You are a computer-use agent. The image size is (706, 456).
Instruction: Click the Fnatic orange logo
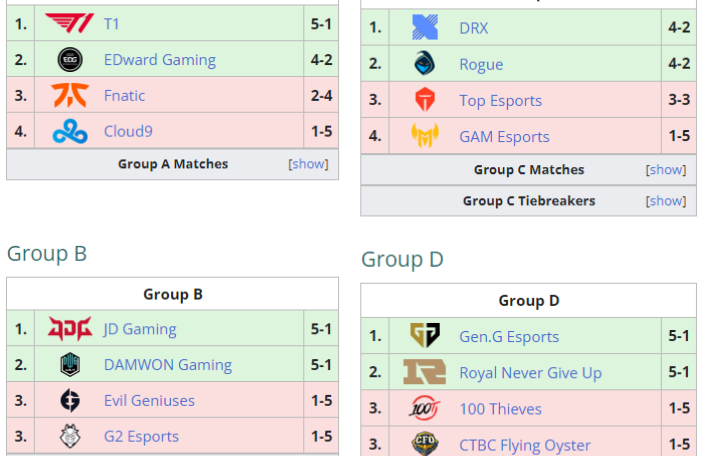(x=70, y=95)
